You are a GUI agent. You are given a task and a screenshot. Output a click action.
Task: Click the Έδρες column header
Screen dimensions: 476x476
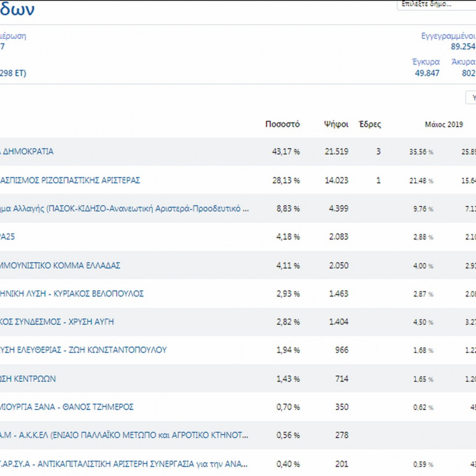click(370, 124)
